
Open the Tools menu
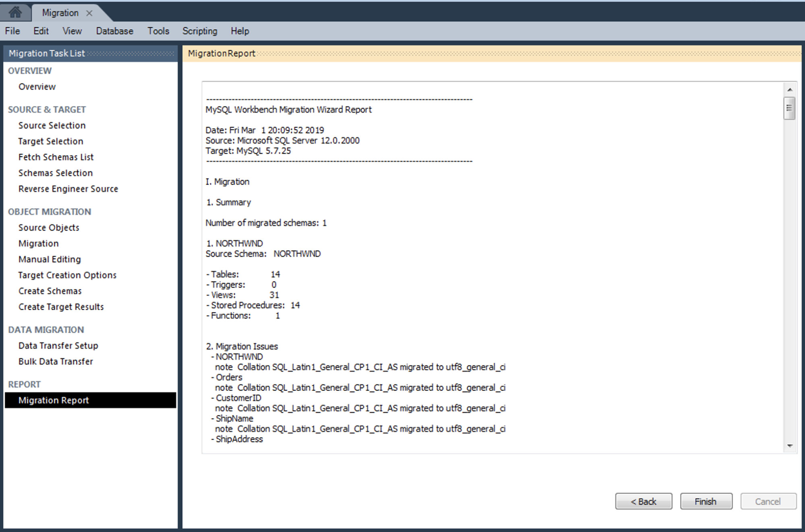tap(158, 31)
